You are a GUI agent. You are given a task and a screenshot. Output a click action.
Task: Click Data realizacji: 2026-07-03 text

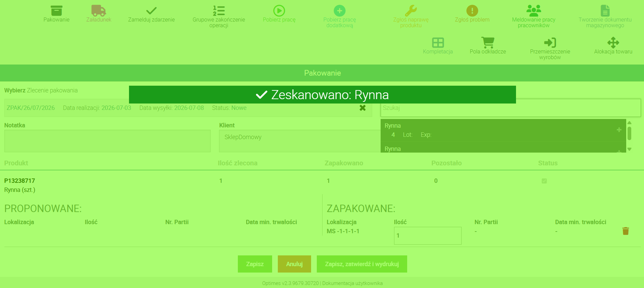(97, 108)
